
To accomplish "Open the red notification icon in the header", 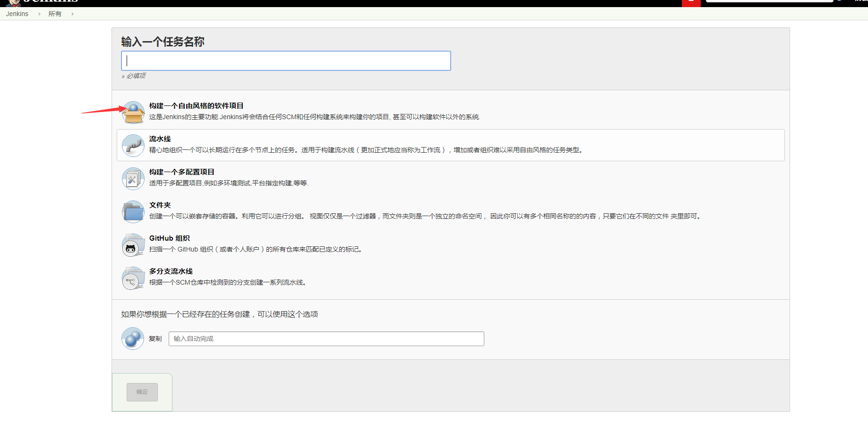I will coord(691,3).
